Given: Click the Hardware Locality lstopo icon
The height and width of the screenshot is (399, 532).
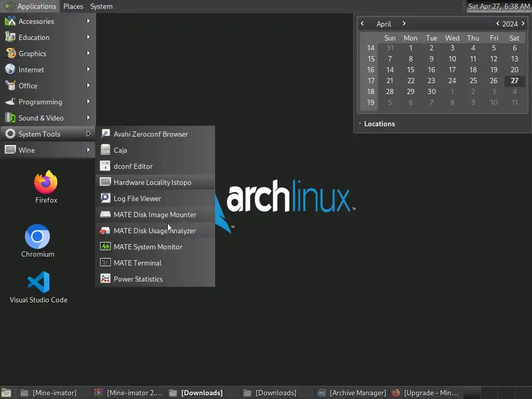Looking at the screenshot, I should point(105,182).
